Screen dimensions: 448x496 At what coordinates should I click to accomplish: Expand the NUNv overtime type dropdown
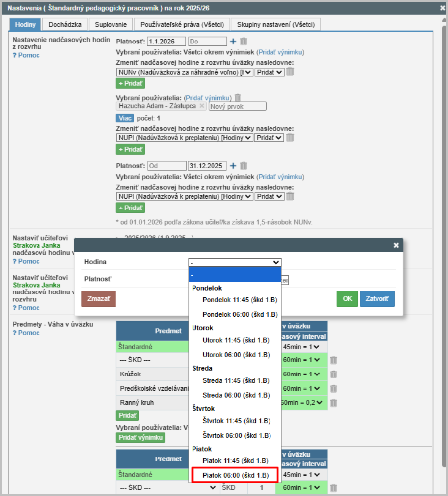[184, 72]
